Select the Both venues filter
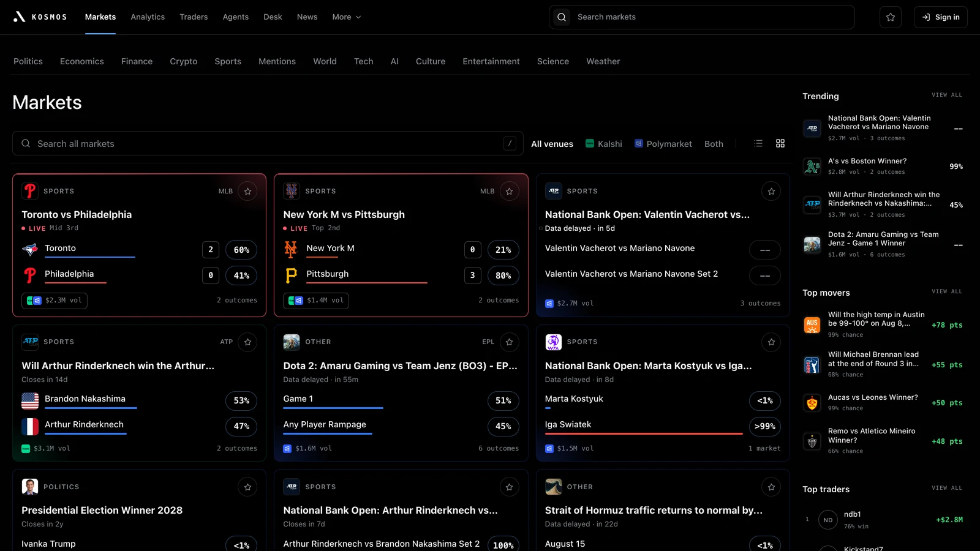The width and height of the screenshot is (980, 551). point(714,144)
